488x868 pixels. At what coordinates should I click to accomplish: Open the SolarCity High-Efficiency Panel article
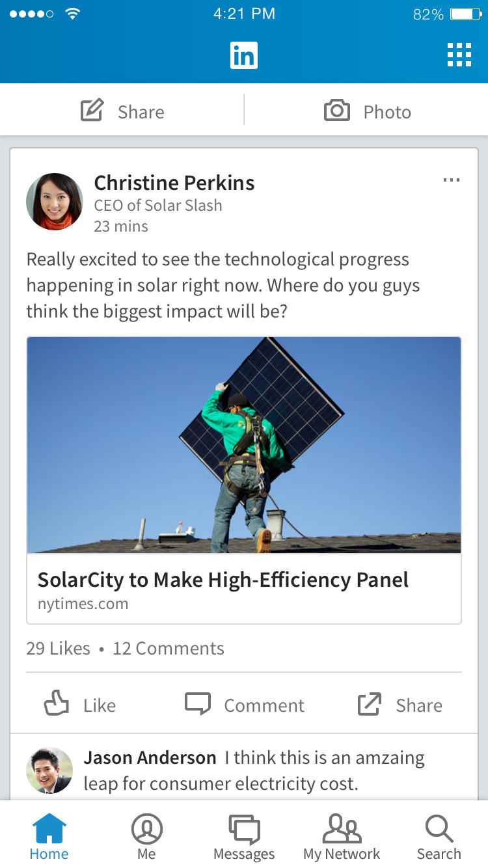click(223, 580)
